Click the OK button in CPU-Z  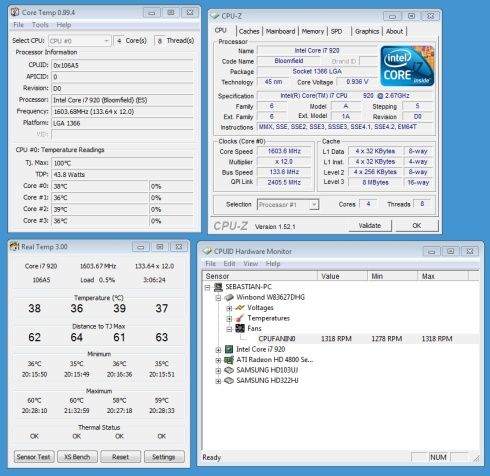pyautogui.click(x=417, y=226)
